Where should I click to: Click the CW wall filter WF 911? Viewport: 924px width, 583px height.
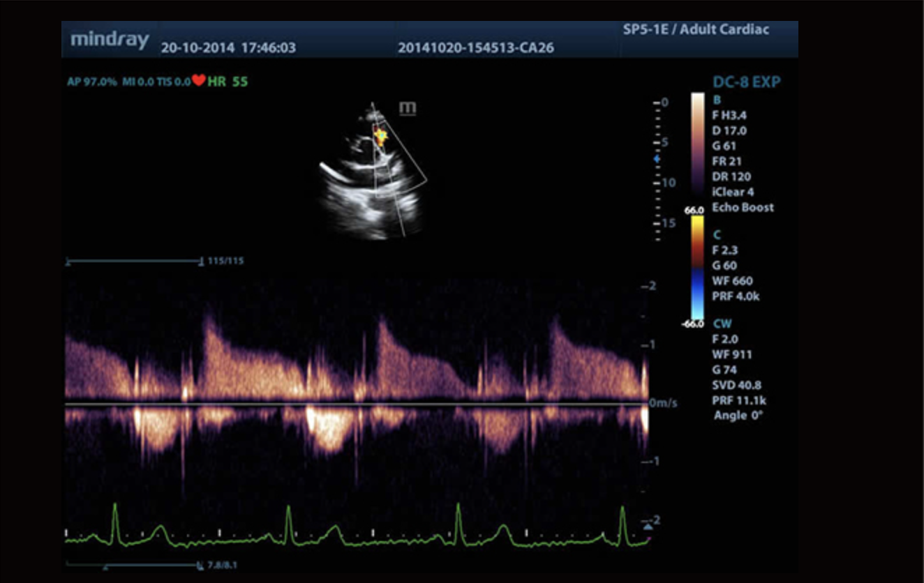733,354
